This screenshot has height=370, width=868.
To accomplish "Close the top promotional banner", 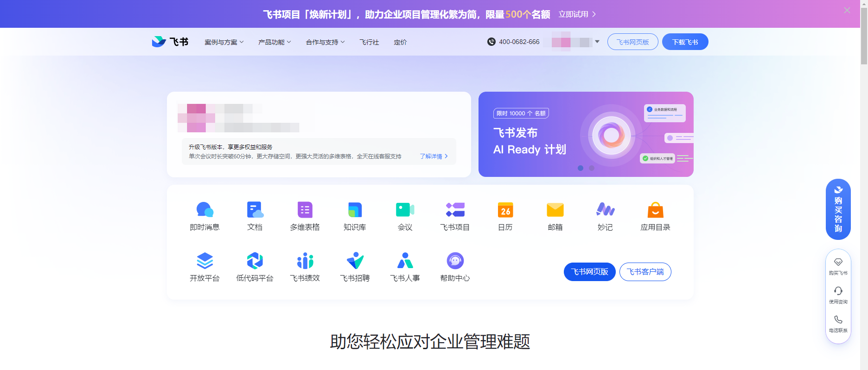I will click(x=847, y=10).
